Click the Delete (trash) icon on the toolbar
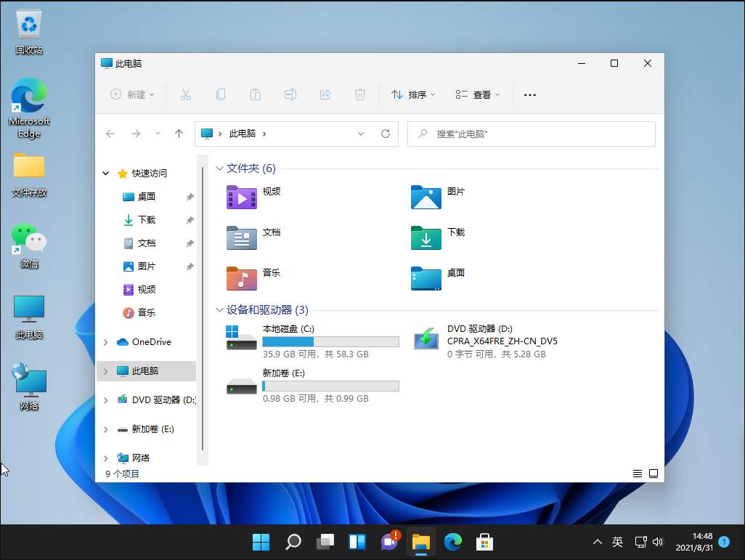This screenshot has height=560, width=745. point(359,94)
